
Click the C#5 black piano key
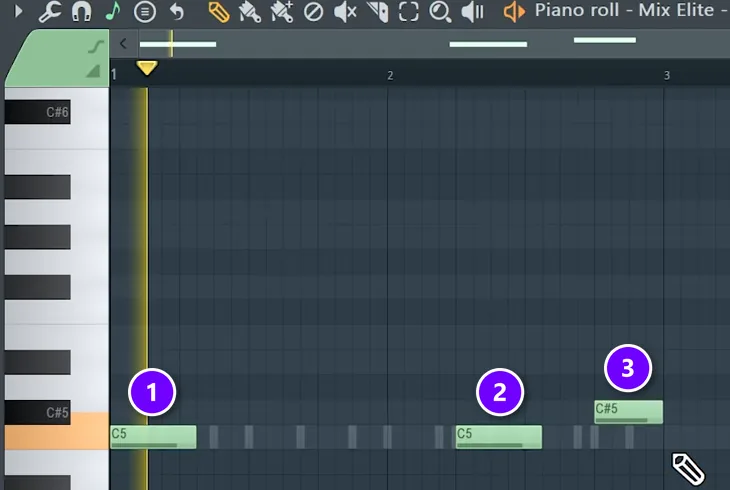point(38,412)
